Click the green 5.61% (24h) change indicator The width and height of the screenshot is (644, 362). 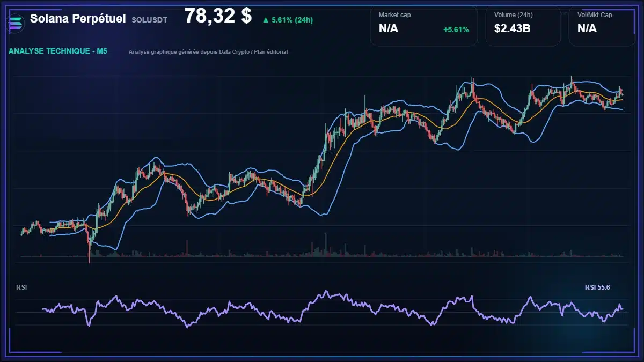(x=288, y=20)
